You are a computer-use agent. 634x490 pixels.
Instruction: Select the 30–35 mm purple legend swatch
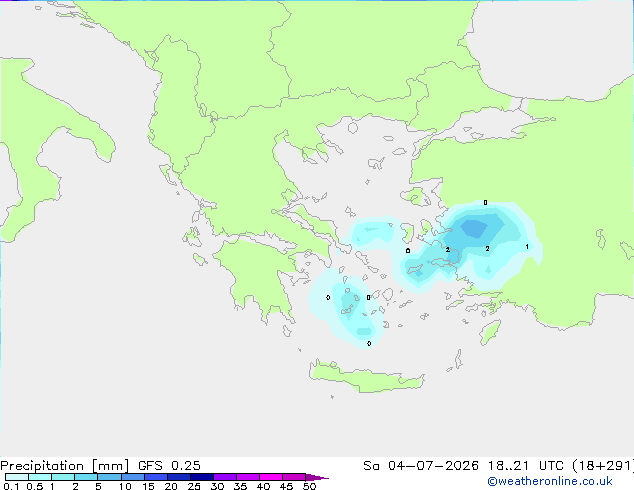[x=225, y=477]
